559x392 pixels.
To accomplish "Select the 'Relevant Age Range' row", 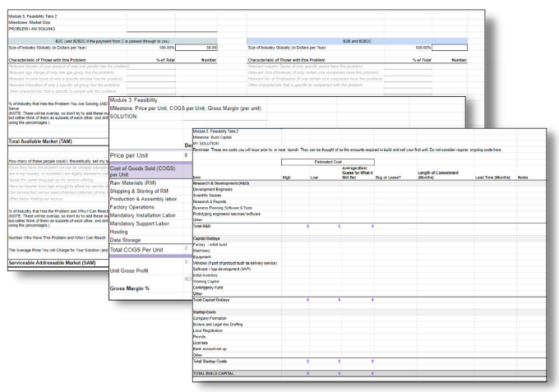I will [x=62, y=72].
